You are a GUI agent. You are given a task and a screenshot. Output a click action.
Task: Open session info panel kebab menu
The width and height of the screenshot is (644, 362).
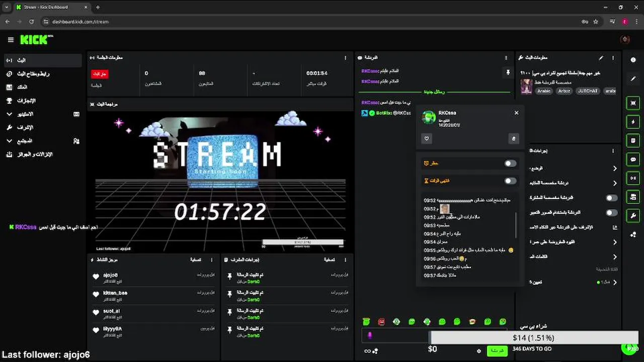click(x=345, y=58)
